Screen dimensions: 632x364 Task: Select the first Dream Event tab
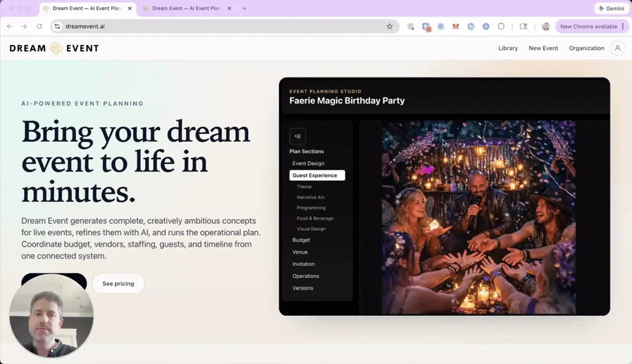pyautogui.click(x=87, y=8)
